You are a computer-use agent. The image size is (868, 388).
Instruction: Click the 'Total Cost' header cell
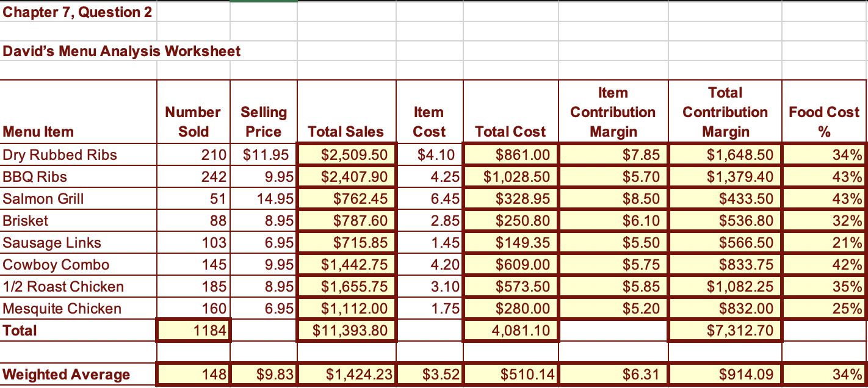[510, 112]
